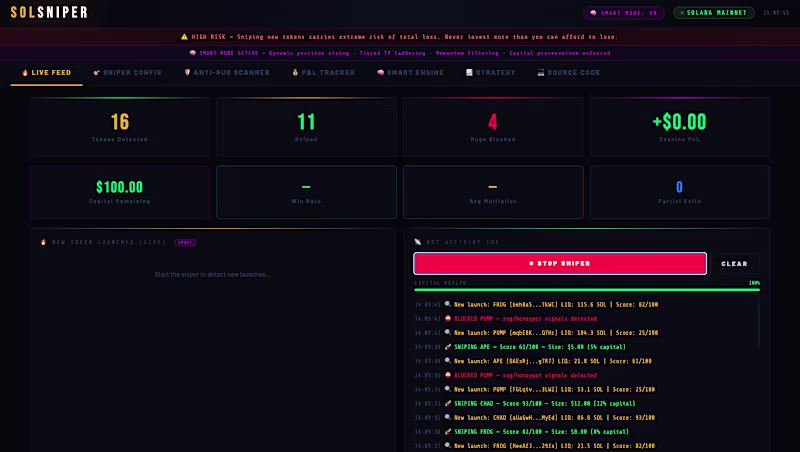Select the Strategy tab
Screen dimensions: 800x452
tap(490, 72)
